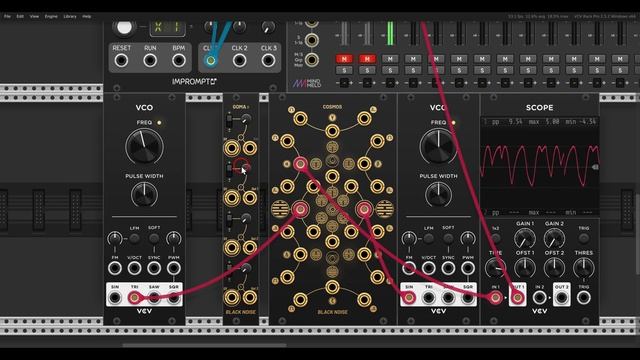Click the RESET jack on Impromptu clock

pos(121,60)
